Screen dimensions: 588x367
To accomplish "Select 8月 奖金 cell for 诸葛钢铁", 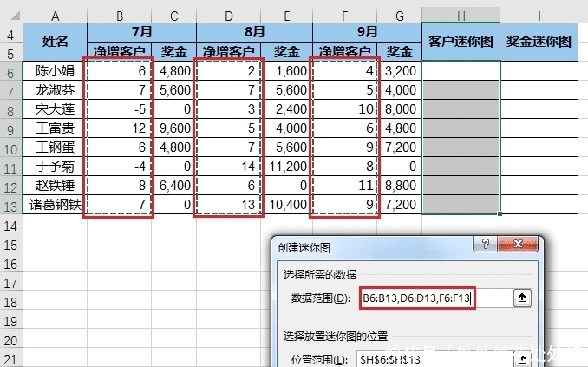I will click(x=287, y=205).
